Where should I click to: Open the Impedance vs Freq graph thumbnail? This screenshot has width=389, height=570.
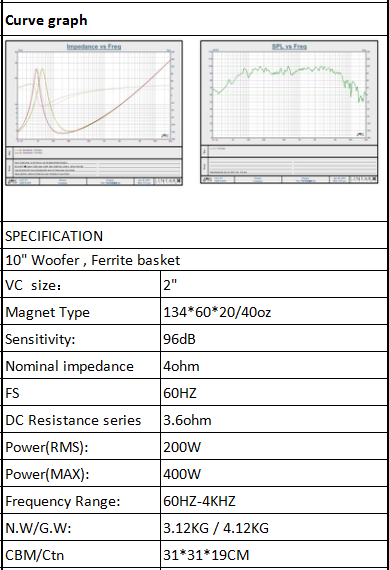click(x=94, y=113)
